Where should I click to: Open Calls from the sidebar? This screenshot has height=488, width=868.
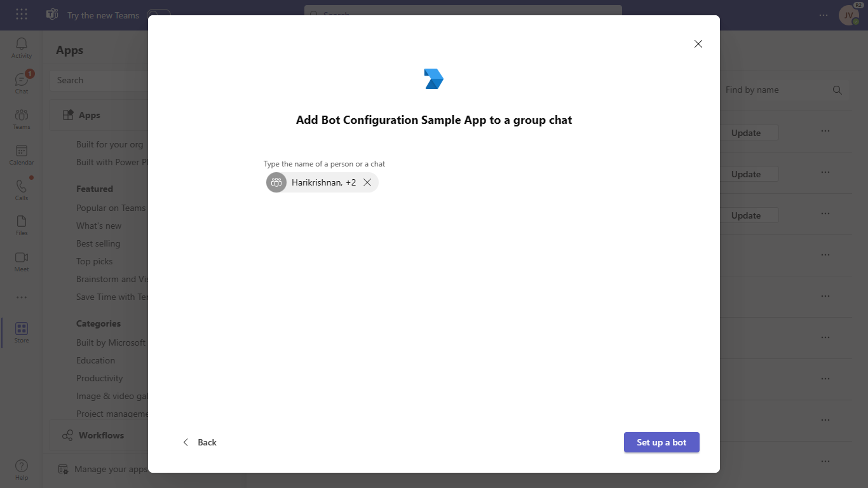[x=22, y=190]
